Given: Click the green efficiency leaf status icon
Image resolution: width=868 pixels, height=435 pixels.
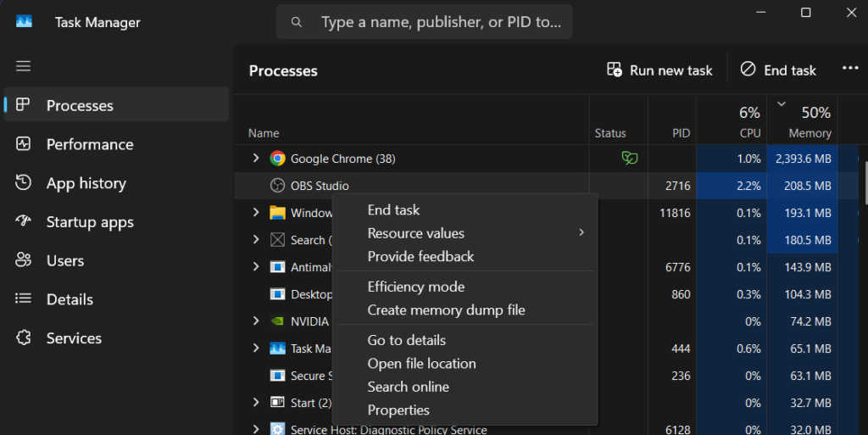Looking at the screenshot, I should [630, 159].
